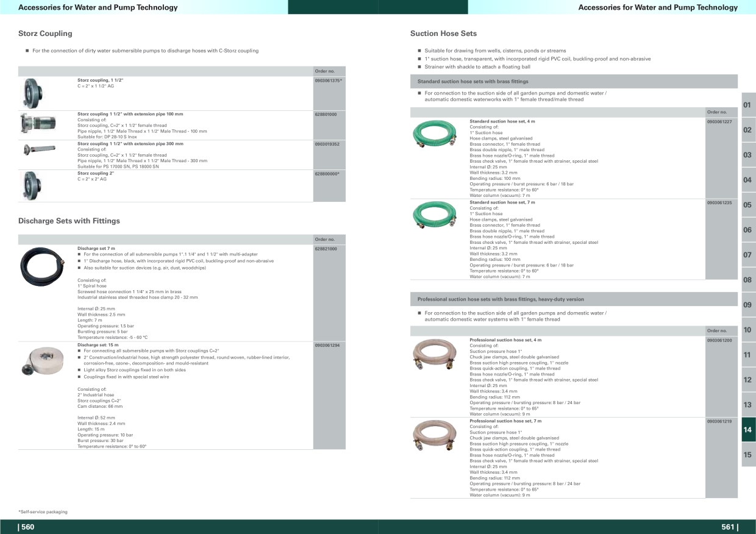The height and width of the screenshot is (534, 756).
Task: Select order number 628821000
Action: click(326, 249)
